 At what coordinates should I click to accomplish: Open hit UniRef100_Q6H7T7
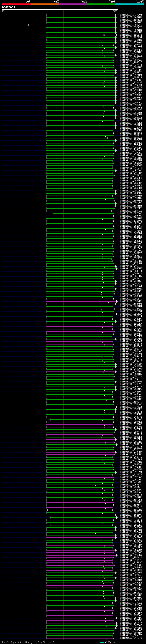131,387
